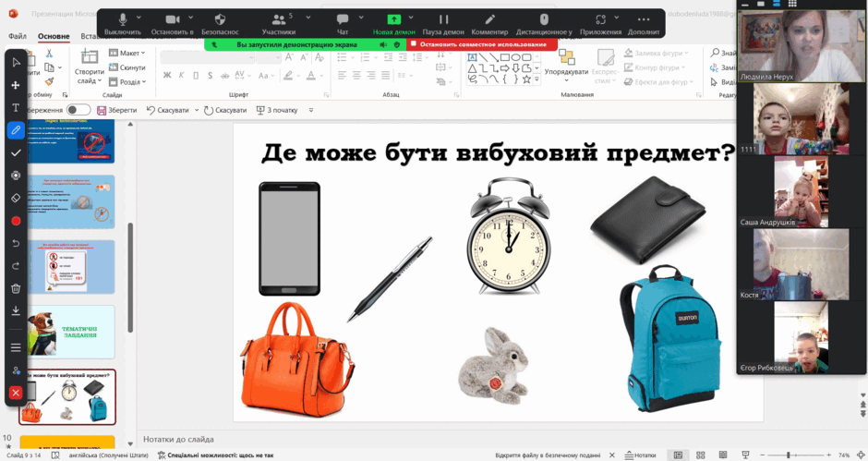This screenshot has width=868, height=461.
Task: Open Макет layout dropdown
Action: 127,54
